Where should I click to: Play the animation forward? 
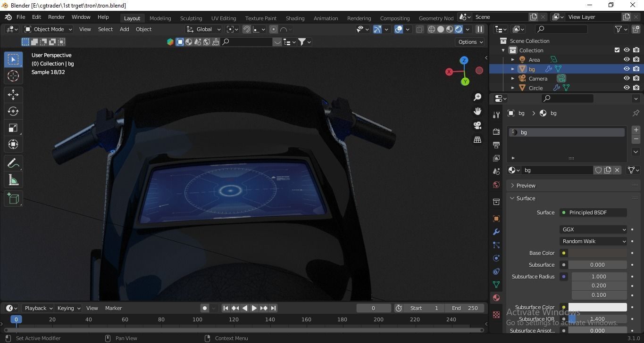pos(254,308)
